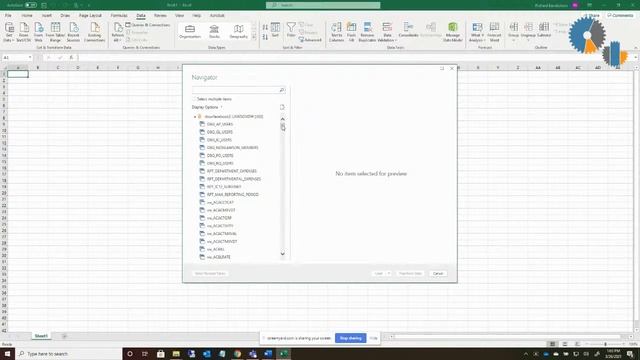Click the Transform Data button
Image resolution: width=640 pixels, height=360 pixels.
pos(410,273)
